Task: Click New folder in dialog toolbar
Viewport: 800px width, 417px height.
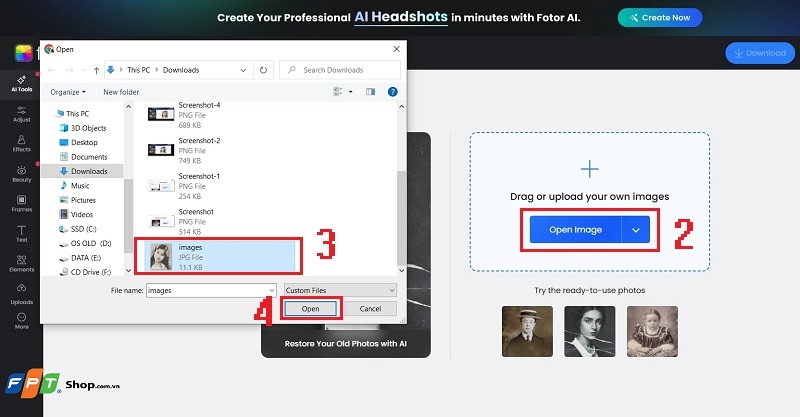Action: pos(121,92)
